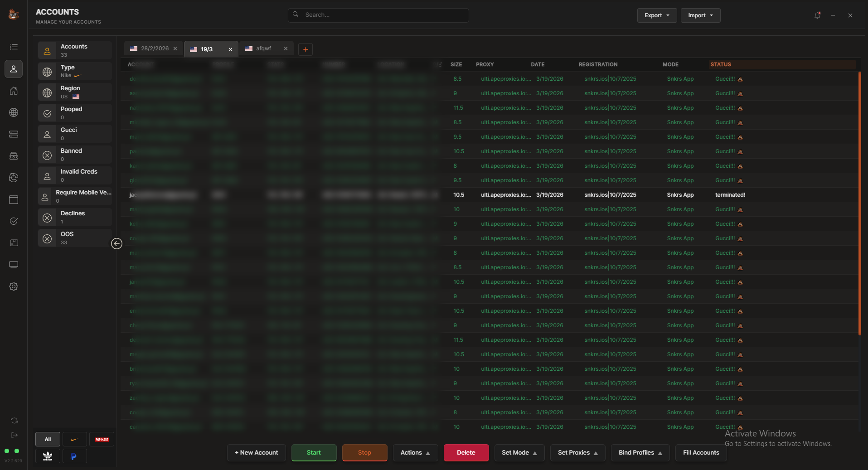The image size is (868, 470).
Task: Expand the Actions menu
Action: (415, 453)
